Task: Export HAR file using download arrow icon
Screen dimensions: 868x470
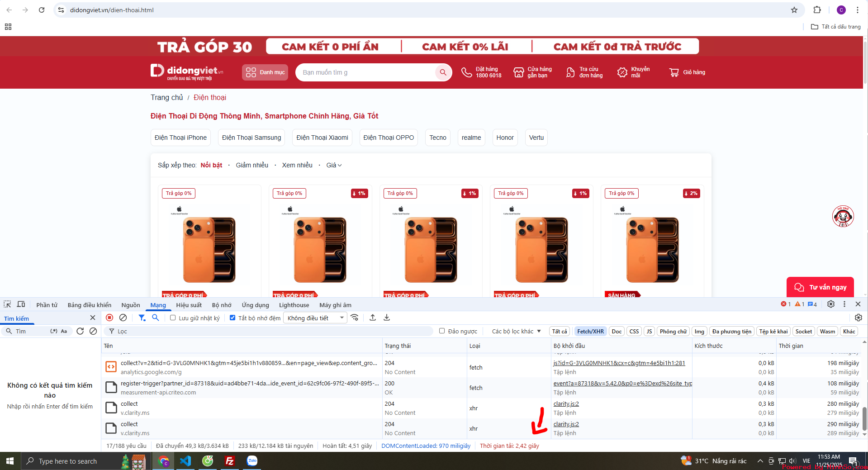Action: pos(387,318)
